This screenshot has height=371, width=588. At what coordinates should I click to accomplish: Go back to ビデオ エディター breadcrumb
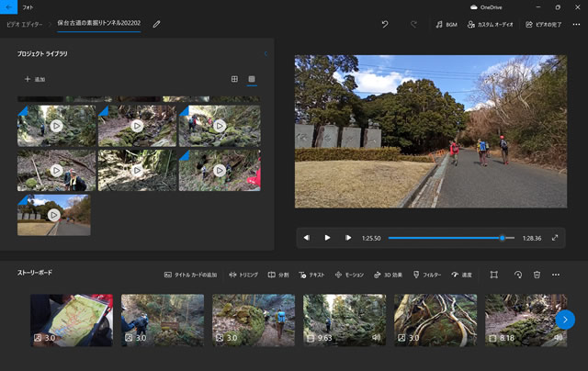(x=25, y=24)
